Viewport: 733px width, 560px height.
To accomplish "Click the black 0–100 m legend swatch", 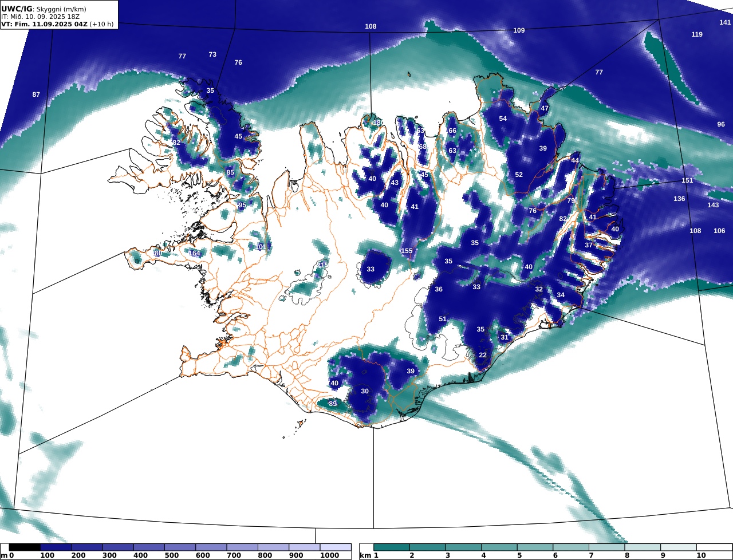I will pos(25,547).
